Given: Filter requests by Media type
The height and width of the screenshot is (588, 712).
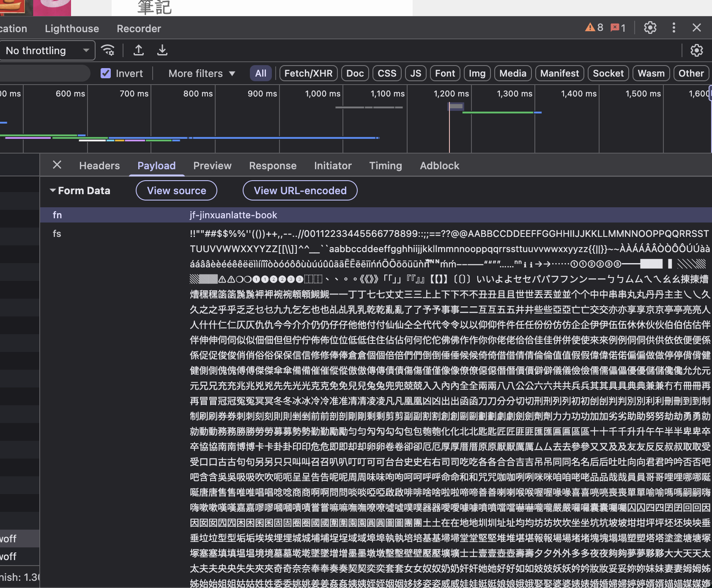Looking at the screenshot, I should tap(513, 73).
